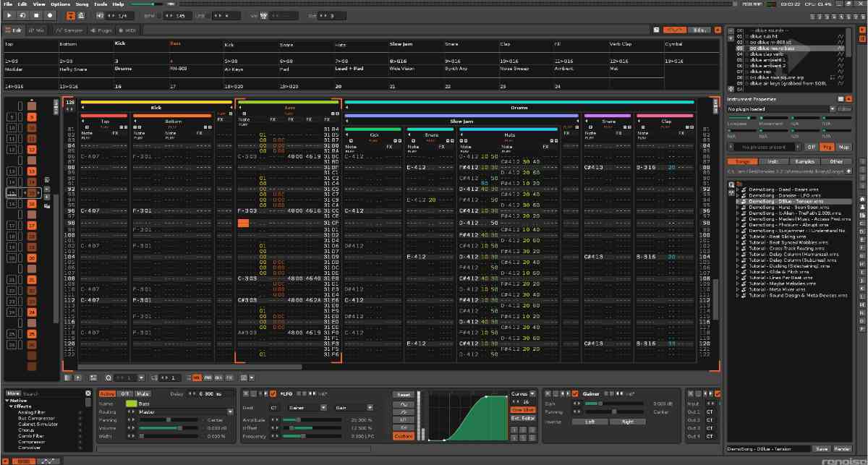Image resolution: width=868 pixels, height=465 pixels.
Task: Click the Map phrase mode button
Action: (843, 146)
